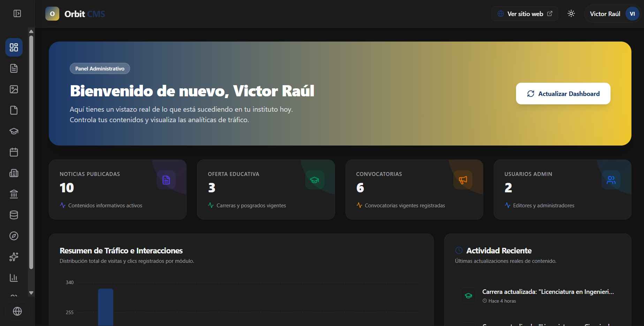644x326 pixels.
Task: Click the Panel Administrativo badge
Action: (x=100, y=68)
